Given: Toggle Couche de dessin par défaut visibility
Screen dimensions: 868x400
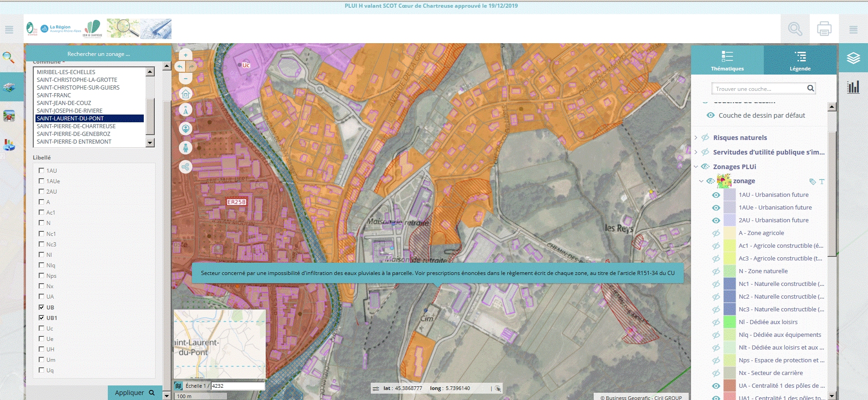Looking at the screenshot, I should (710, 115).
